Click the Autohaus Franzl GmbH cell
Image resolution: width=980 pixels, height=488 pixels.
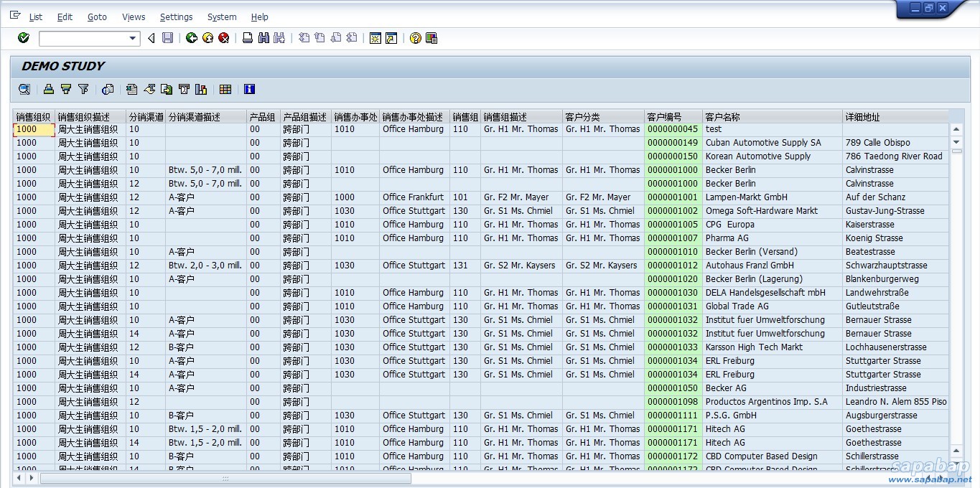point(772,266)
